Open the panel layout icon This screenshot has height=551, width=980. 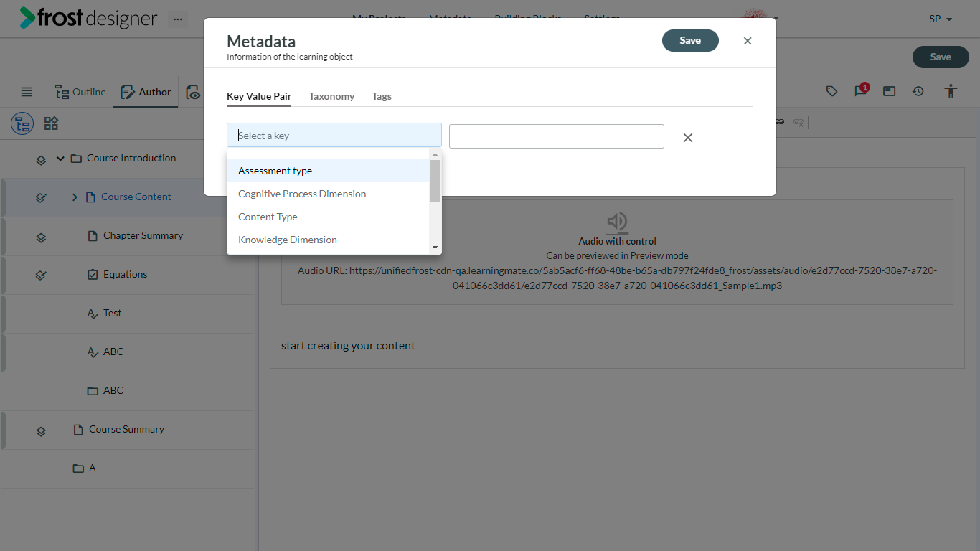[889, 91]
